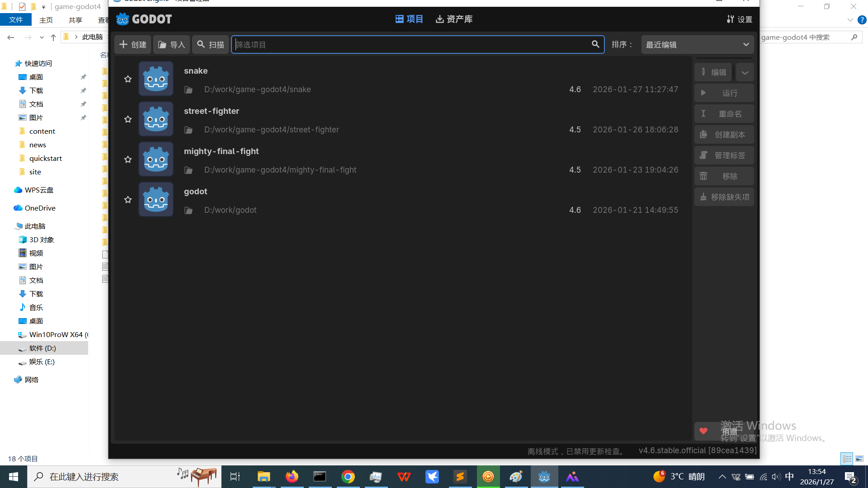Expand the arrow next to Edit button

coord(745,72)
